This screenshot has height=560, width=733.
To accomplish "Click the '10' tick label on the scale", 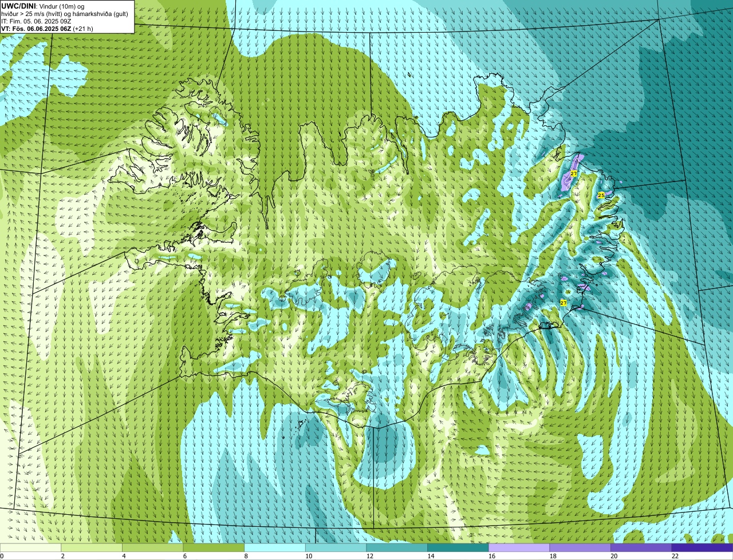I will point(309,556).
